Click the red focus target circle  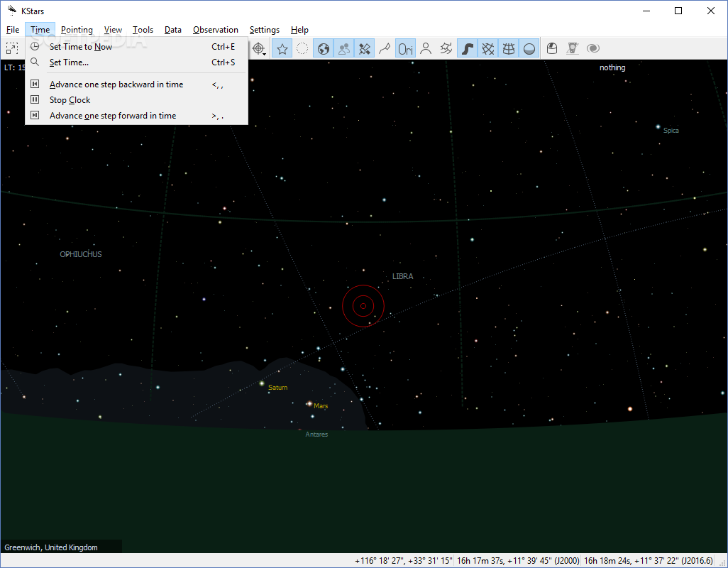click(363, 306)
